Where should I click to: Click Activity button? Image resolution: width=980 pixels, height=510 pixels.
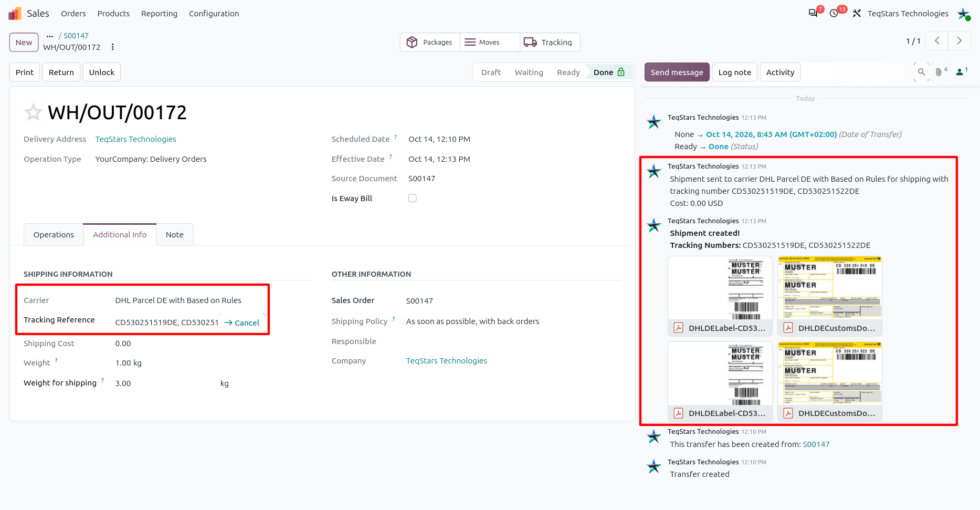780,72
